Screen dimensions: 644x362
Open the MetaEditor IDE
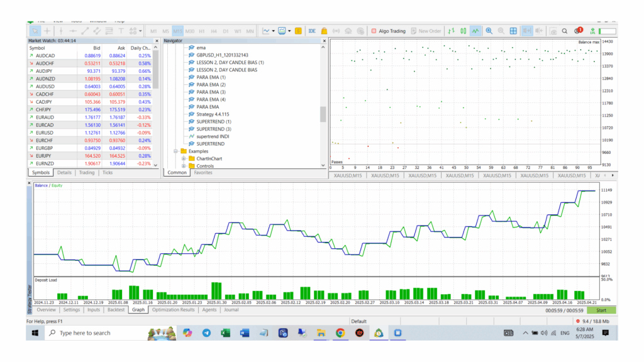pos(312,31)
